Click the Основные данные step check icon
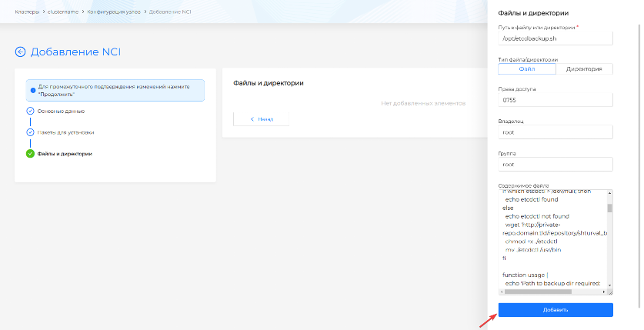 tap(30, 111)
